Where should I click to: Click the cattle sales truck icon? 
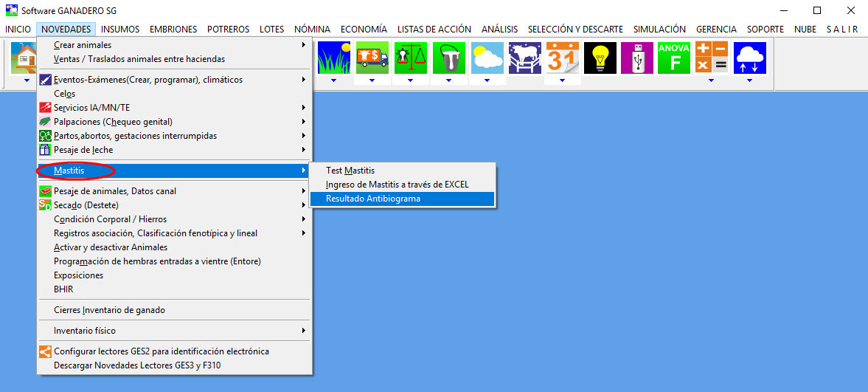[x=372, y=58]
